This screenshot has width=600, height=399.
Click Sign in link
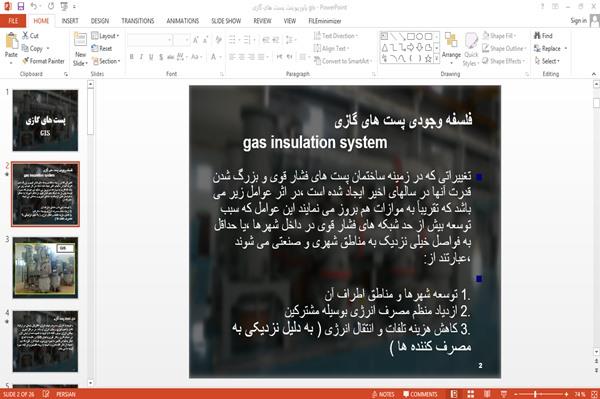pos(578,21)
